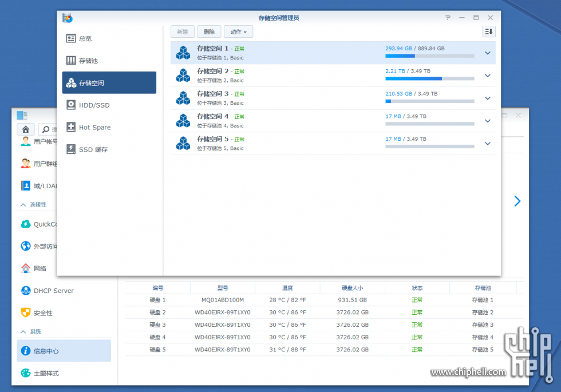Screen dimensions: 561x392
Task: Select 存储池 storage pool sidebar item
Action: pyautogui.click(x=109, y=61)
